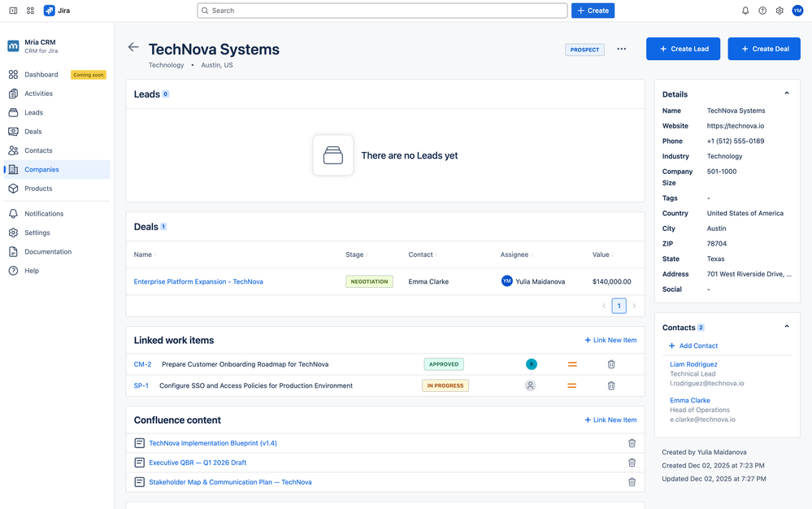Open the more actions ellipsis menu near PROSPECT

coord(621,49)
